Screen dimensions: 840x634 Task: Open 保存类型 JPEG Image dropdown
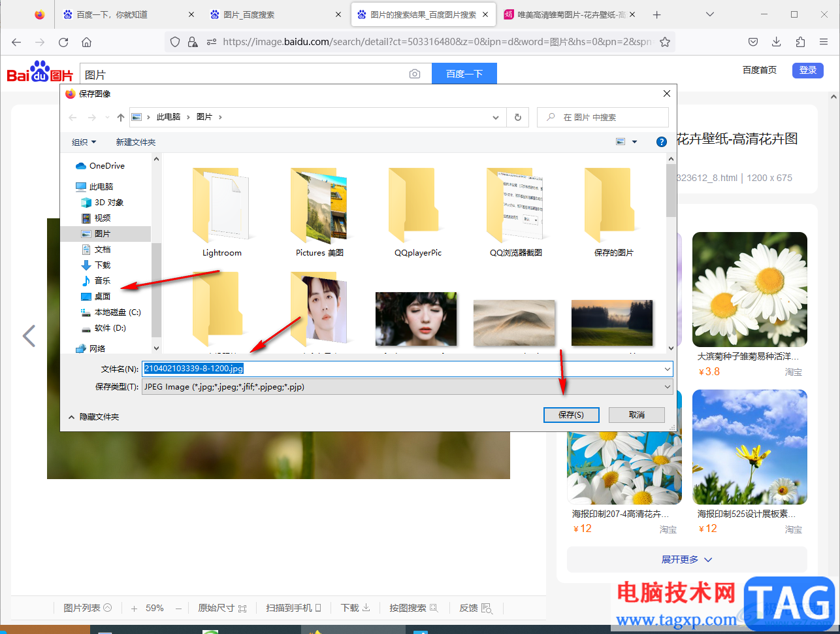(x=408, y=387)
